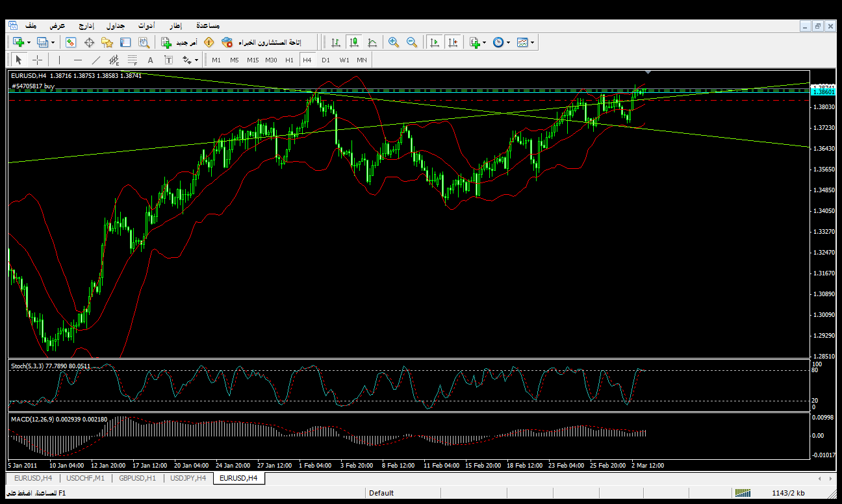Toggle chart shift button
Image resolution: width=842 pixels, height=504 pixels.
pyautogui.click(x=453, y=42)
